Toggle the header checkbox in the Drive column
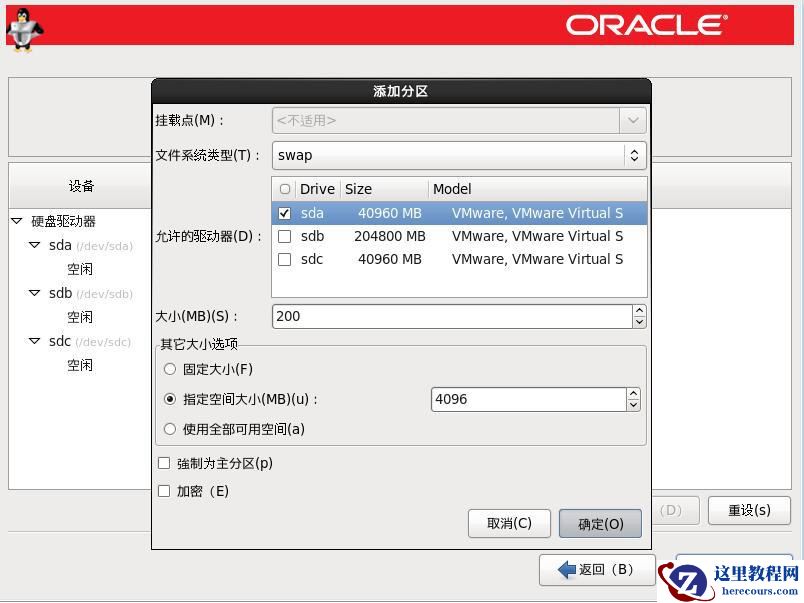Image resolution: width=804 pixels, height=603 pixels. (285, 189)
